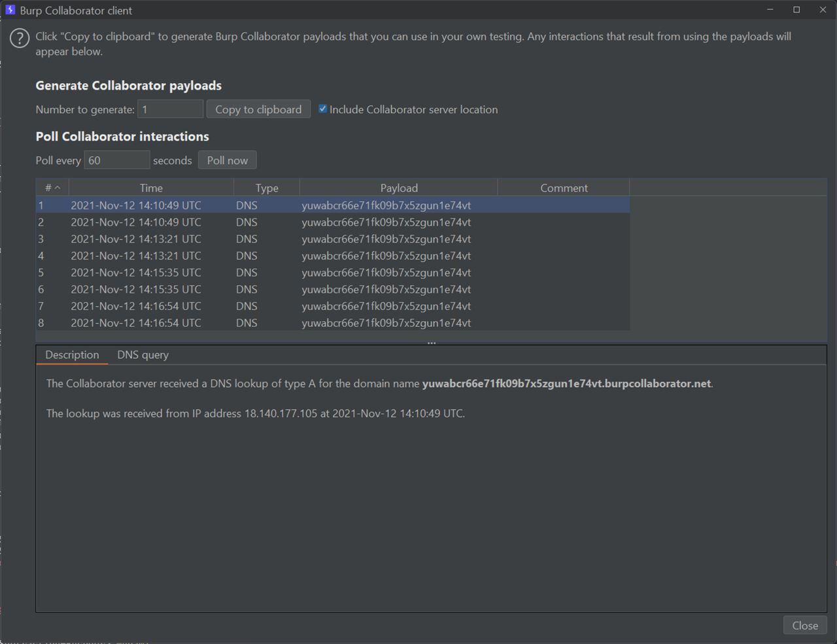The height and width of the screenshot is (644, 837).
Task: Sort table by Time column header
Action: point(151,188)
